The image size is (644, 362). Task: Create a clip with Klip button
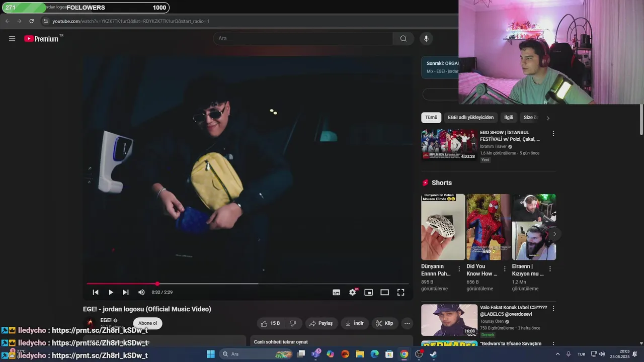385,323
